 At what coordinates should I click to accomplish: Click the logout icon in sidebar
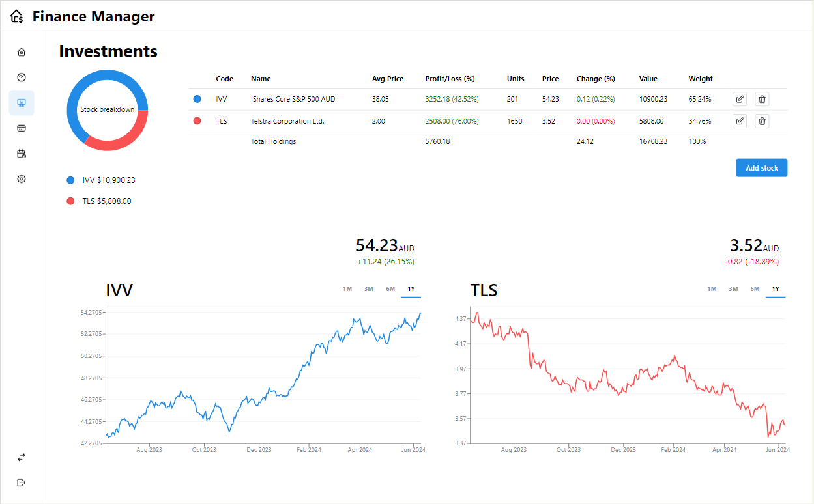coord(22,483)
